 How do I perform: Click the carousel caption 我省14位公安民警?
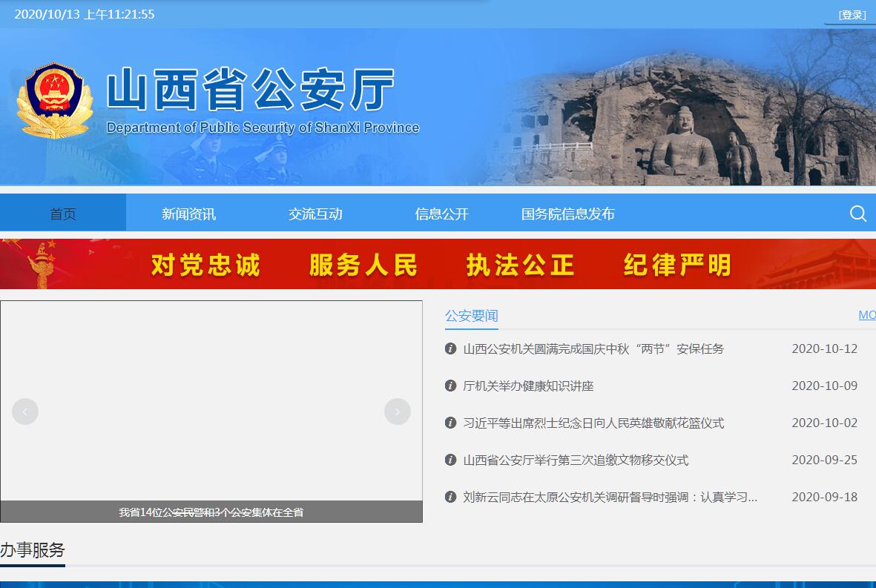pos(211,512)
